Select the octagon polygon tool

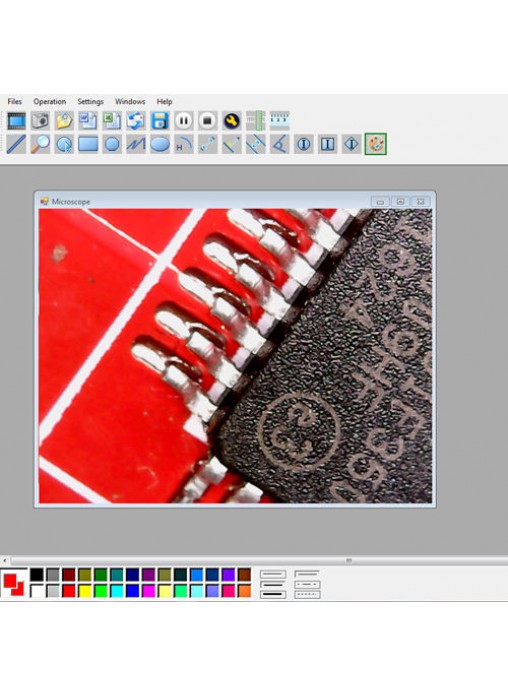[x=112, y=144]
